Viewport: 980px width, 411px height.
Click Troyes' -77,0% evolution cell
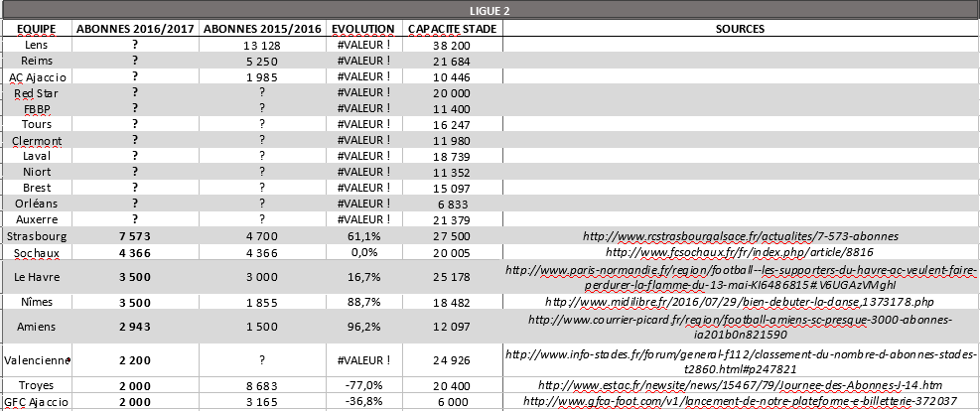[363, 385]
